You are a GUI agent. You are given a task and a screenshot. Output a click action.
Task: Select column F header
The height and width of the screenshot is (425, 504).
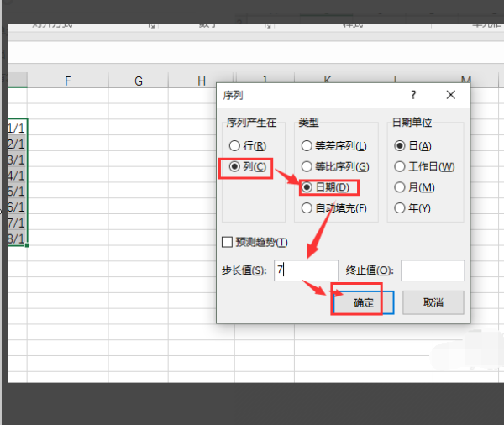point(68,81)
